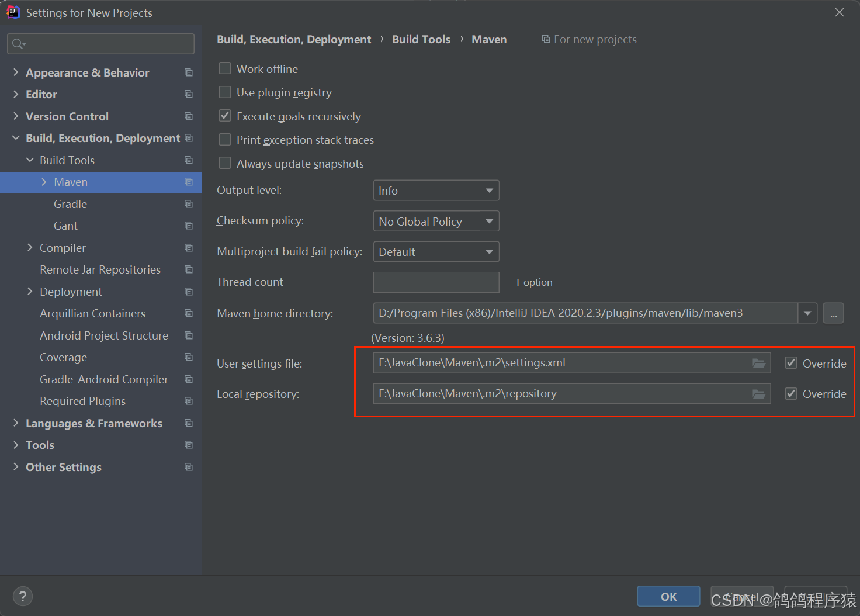The image size is (860, 616).
Task: Click the Local repository path field
Action: click(572, 394)
